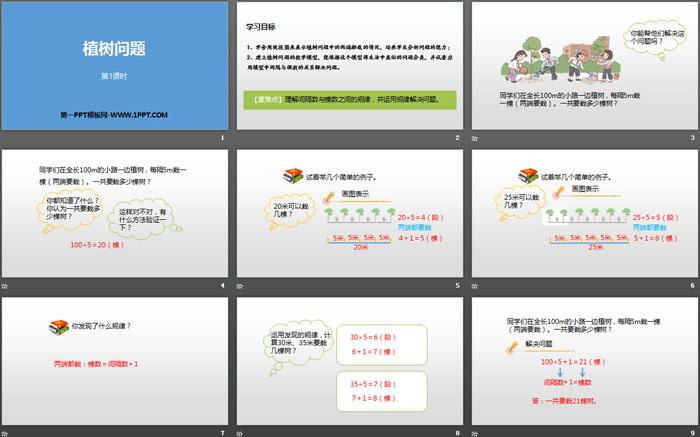
Task: Click the pencil icon on slide 5
Action: pyautogui.click(x=331, y=192)
